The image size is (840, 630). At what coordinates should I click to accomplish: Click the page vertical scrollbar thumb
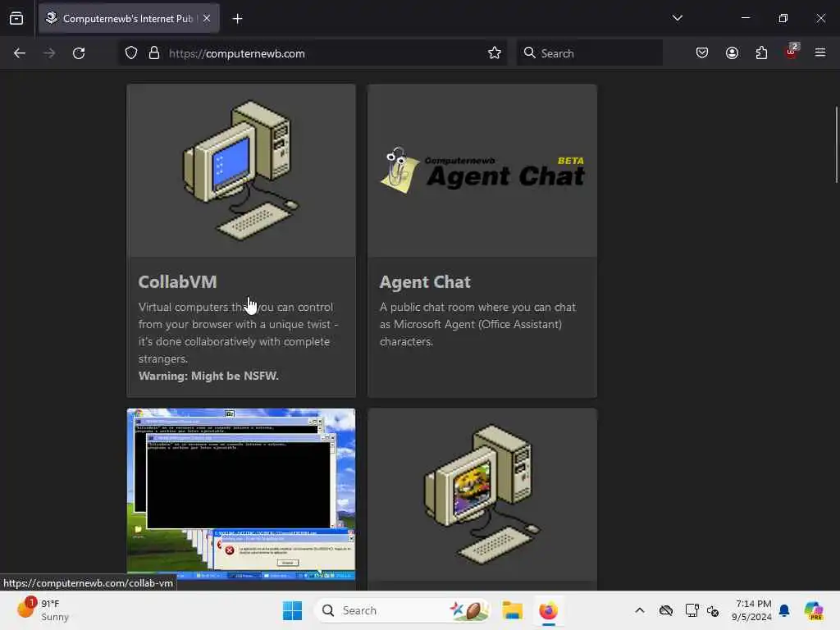[x=836, y=144]
